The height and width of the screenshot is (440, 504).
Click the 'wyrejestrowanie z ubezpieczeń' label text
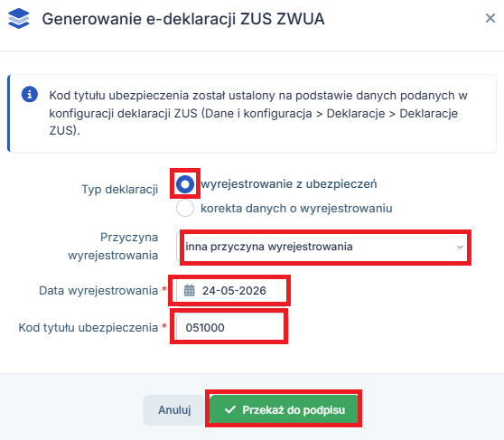289,184
